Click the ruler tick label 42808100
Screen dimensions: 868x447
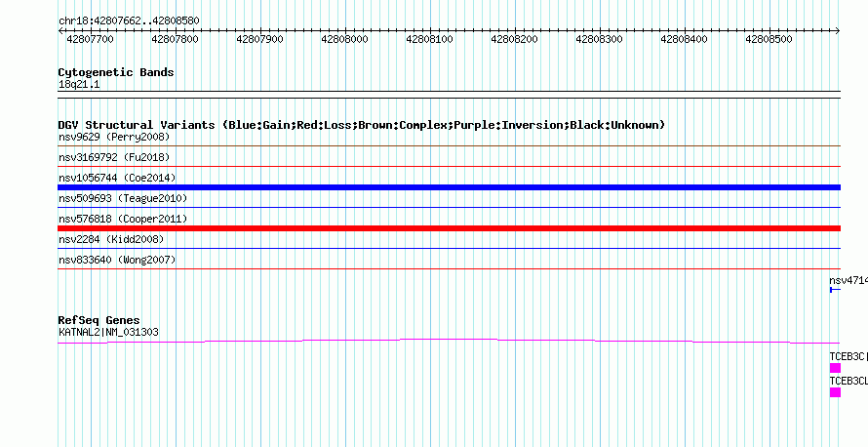tap(429, 39)
